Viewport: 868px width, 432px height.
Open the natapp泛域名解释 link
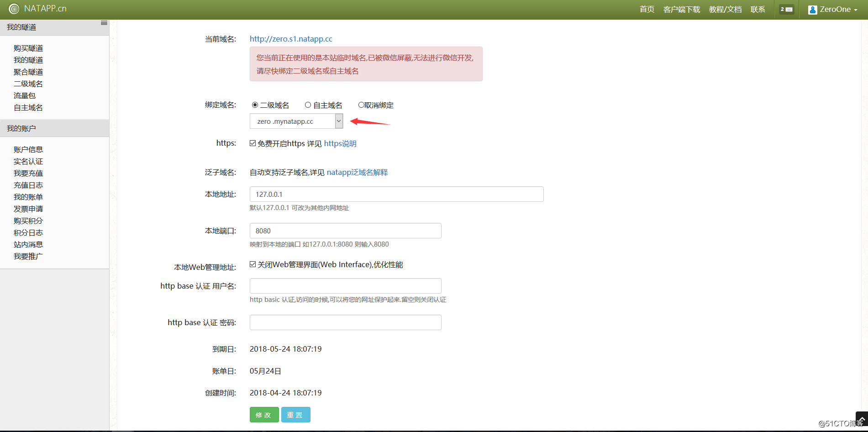click(x=357, y=172)
